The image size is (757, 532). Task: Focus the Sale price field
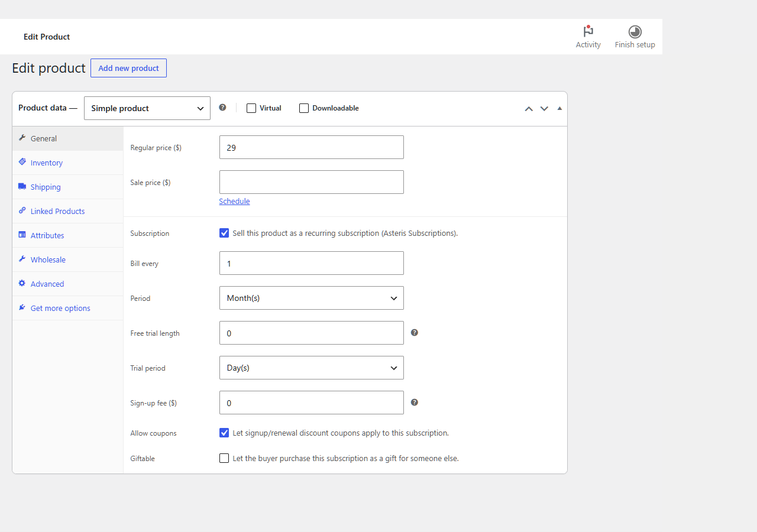pos(312,182)
